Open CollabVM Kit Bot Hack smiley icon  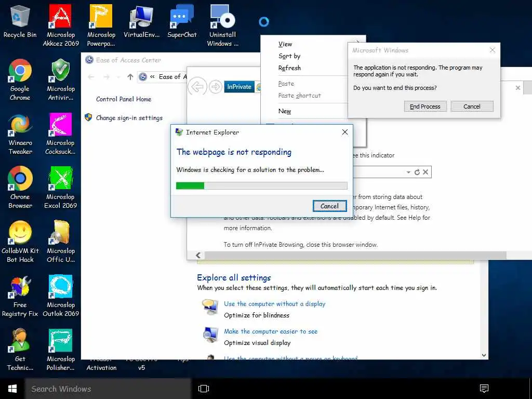pos(20,242)
